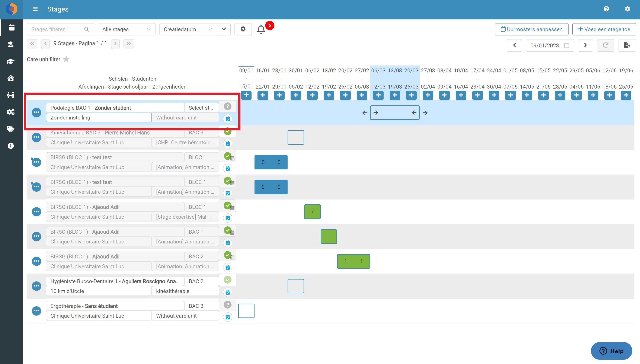Viewport: 640px width, 364px height.
Task: Open the house icon in the left sidebar
Action: [11, 78]
